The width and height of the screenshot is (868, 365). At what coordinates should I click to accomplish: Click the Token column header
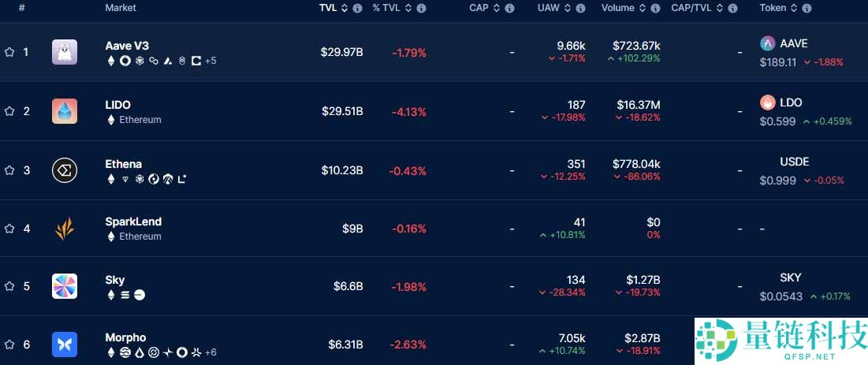pyautogui.click(x=773, y=8)
